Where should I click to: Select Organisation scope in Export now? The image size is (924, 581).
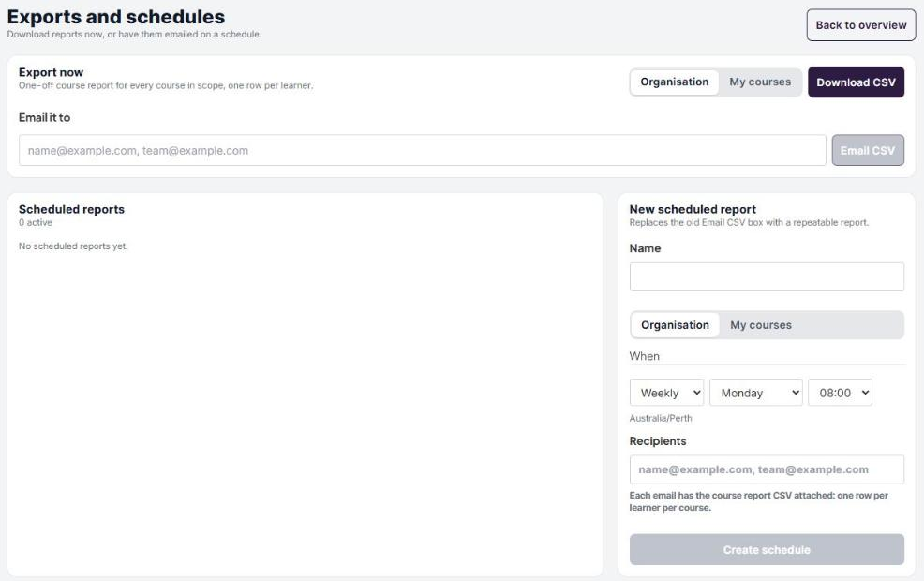click(x=674, y=82)
